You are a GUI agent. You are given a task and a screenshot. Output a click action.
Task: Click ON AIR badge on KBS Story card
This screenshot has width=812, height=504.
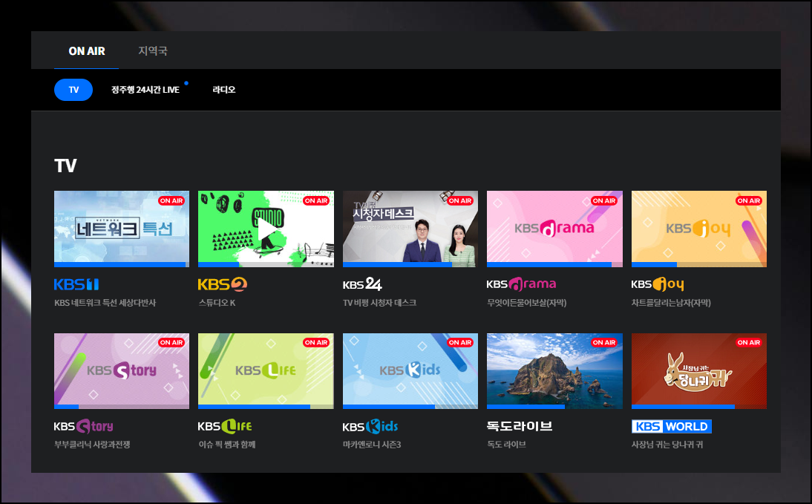click(171, 342)
